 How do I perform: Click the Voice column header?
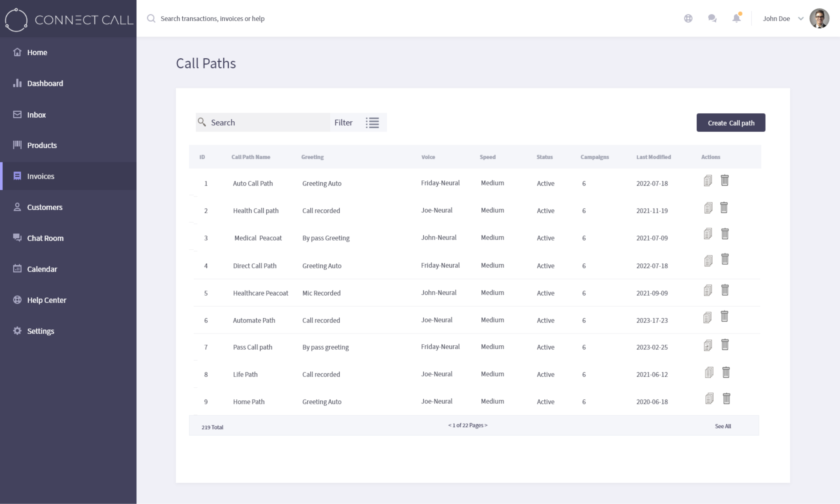(428, 157)
